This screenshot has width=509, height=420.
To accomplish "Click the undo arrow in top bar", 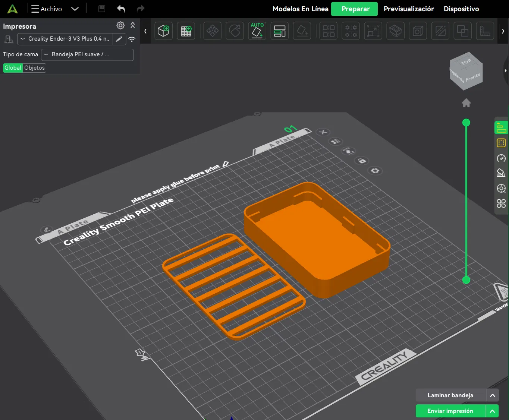I will pyautogui.click(x=121, y=9).
